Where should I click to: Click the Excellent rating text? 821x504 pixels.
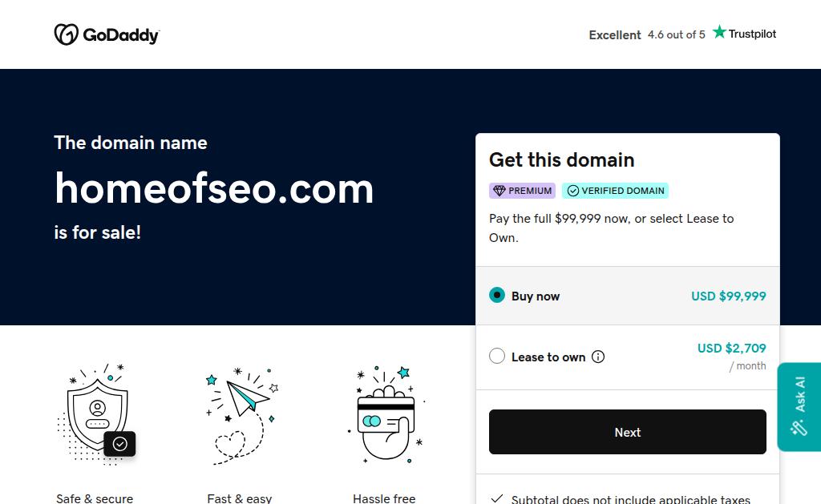[615, 35]
